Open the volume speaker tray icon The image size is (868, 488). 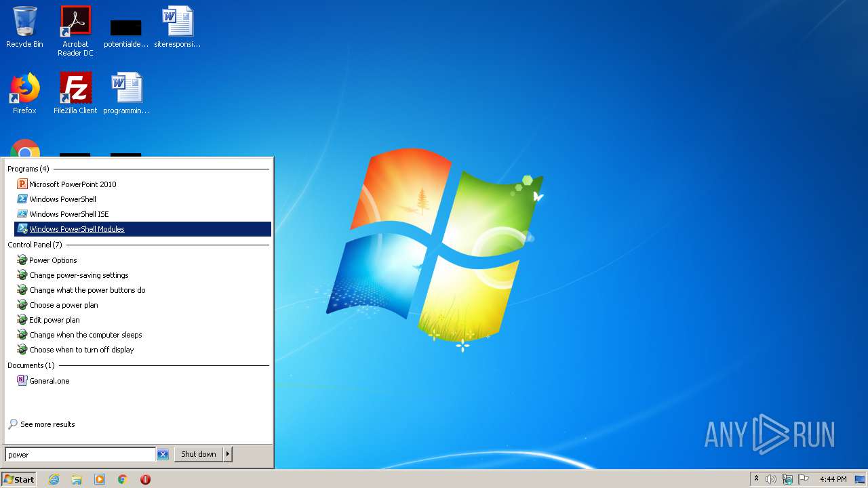pyautogui.click(x=771, y=479)
